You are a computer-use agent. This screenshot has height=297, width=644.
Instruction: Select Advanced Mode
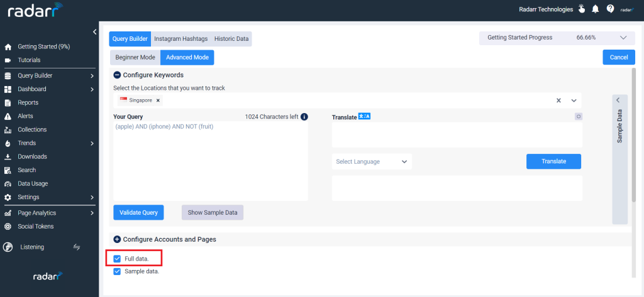(x=187, y=57)
